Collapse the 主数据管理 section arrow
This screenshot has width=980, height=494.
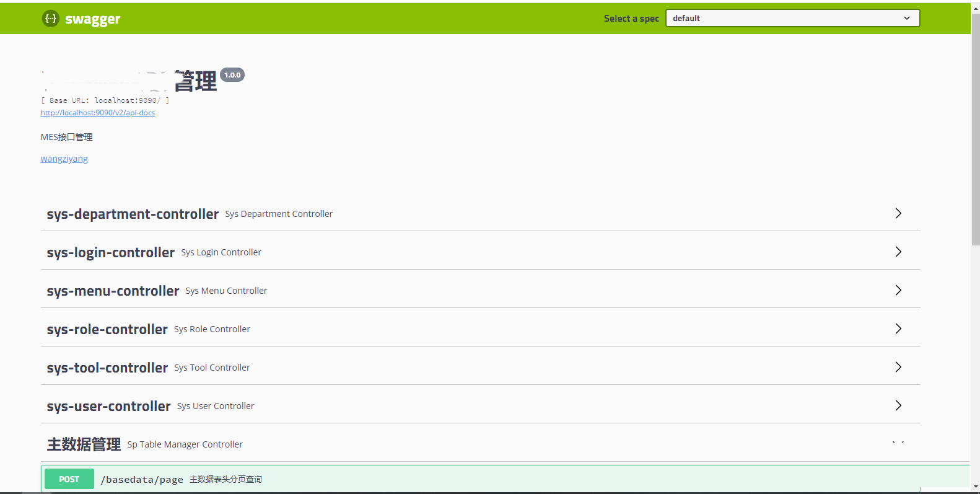click(898, 443)
